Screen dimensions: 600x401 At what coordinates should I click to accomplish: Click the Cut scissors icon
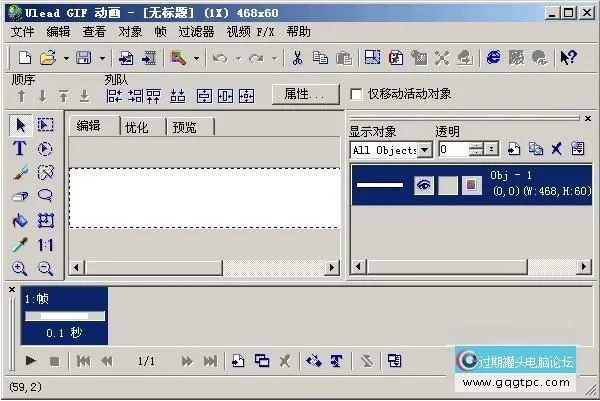(x=297, y=58)
